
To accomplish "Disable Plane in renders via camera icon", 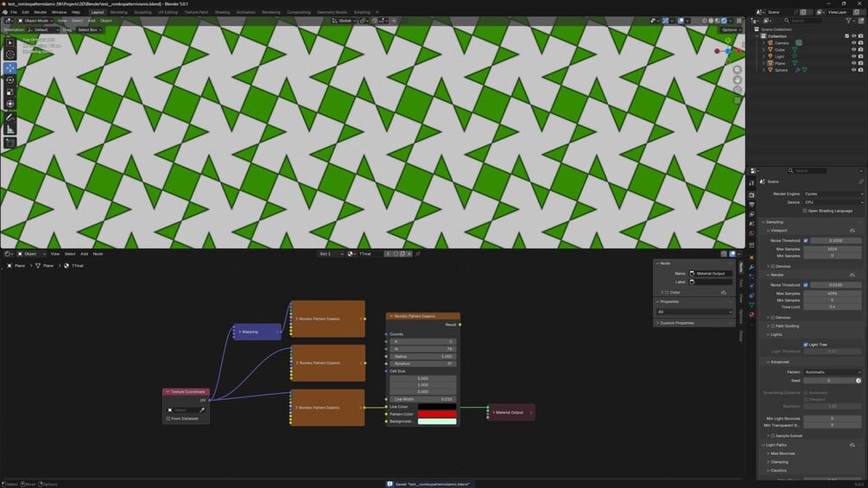I will tap(861, 63).
